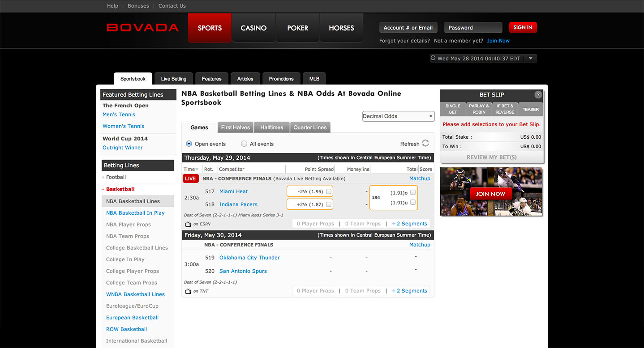The width and height of the screenshot is (644, 348).
Task: Open the SPORTS main tab
Action: [x=210, y=28]
